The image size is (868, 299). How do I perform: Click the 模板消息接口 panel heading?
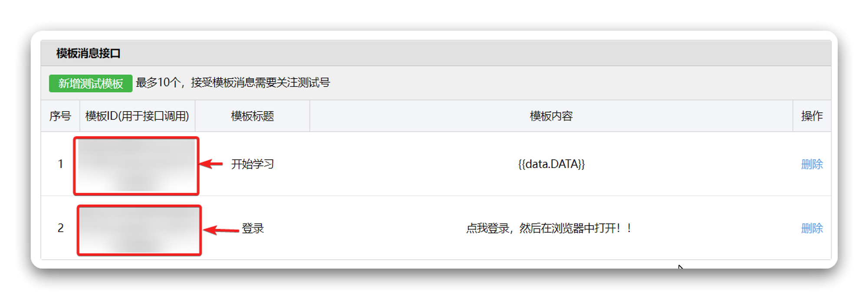click(x=88, y=53)
